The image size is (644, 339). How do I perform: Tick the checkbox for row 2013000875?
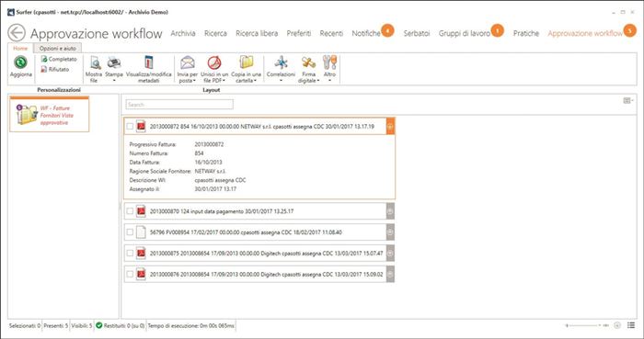(x=130, y=254)
